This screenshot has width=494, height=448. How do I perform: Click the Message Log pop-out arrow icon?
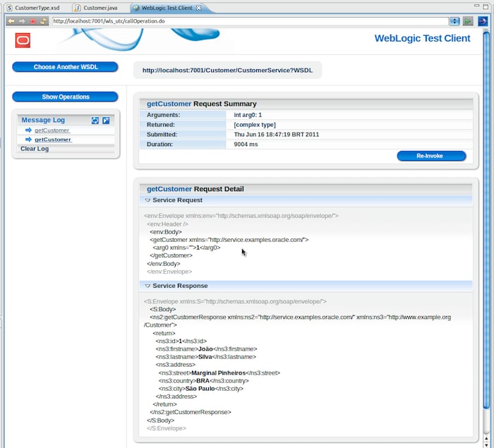[106, 121]
